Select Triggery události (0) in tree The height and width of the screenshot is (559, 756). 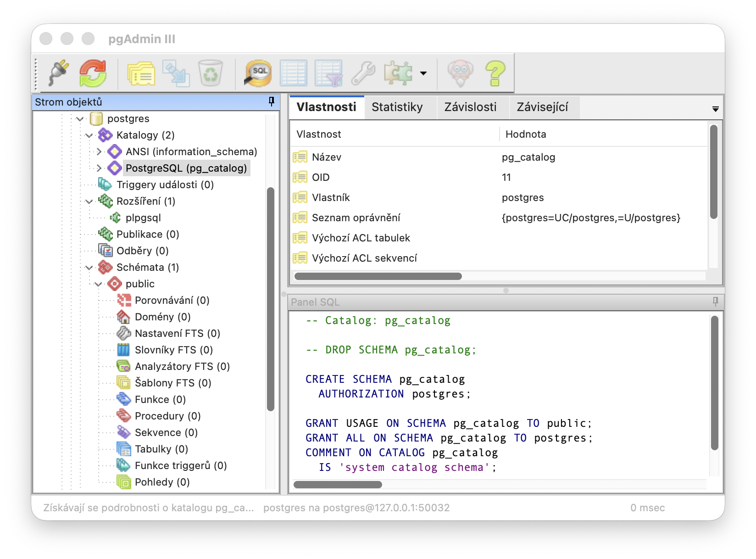pyautogui.click(x=165, y=184)
